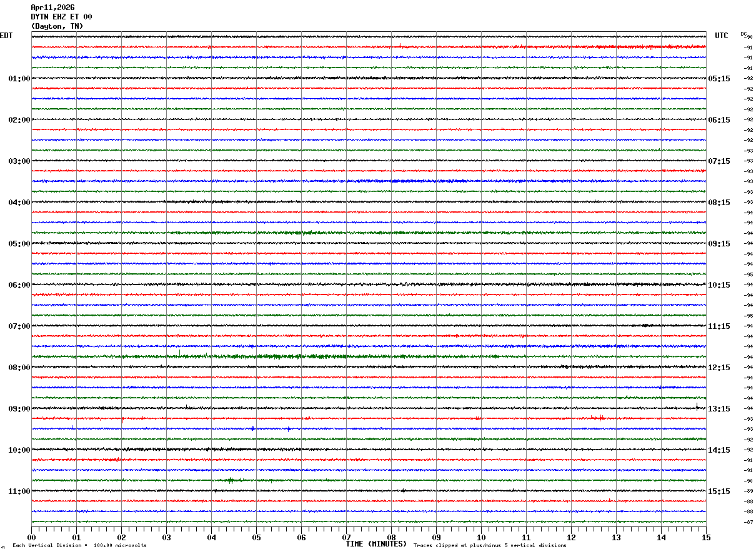Click the EDT timezone header
Screen dimensions: 756x554
point(6,36)
